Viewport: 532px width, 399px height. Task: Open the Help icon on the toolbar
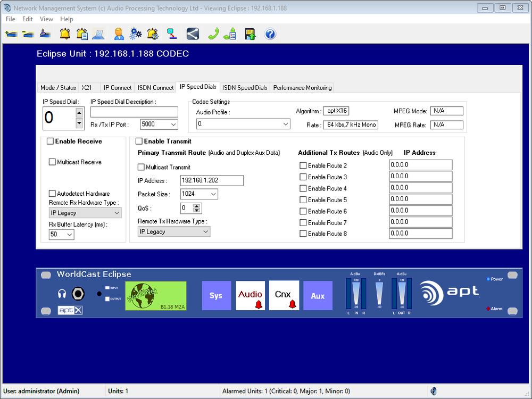pyautogui.click(x=270, y=34)
